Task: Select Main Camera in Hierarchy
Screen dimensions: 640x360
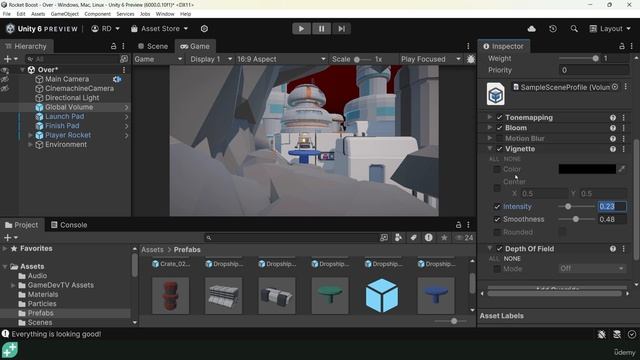Action: pyautogui.click(x=67, y=79)
